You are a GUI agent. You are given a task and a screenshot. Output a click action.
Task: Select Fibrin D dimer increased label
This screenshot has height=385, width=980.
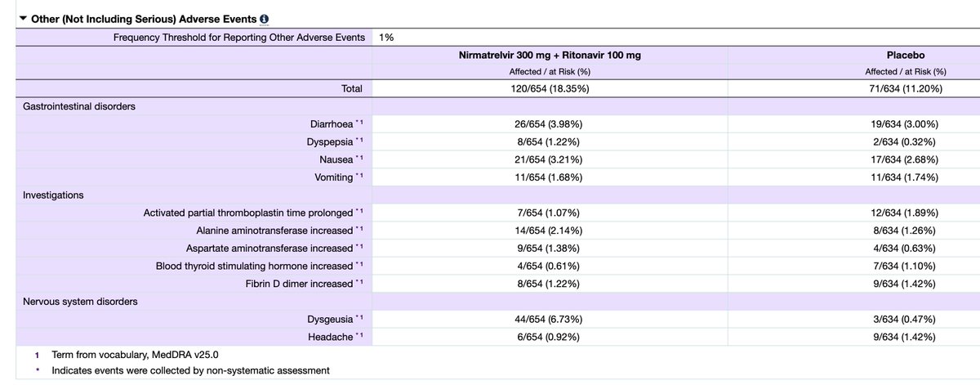(x=301, y=284)
